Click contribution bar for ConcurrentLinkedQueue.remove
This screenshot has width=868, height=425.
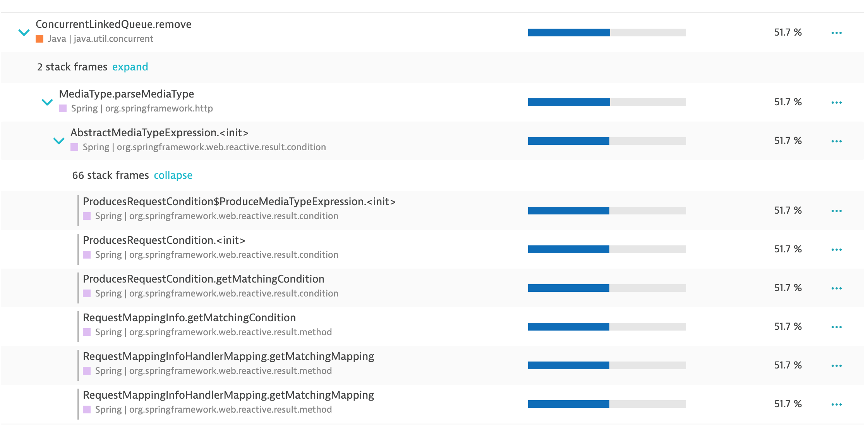607,33
